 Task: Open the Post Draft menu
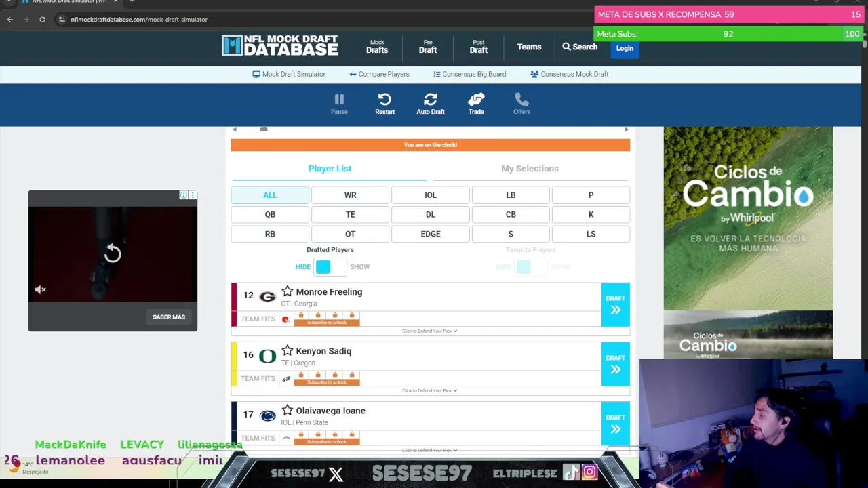479,46
